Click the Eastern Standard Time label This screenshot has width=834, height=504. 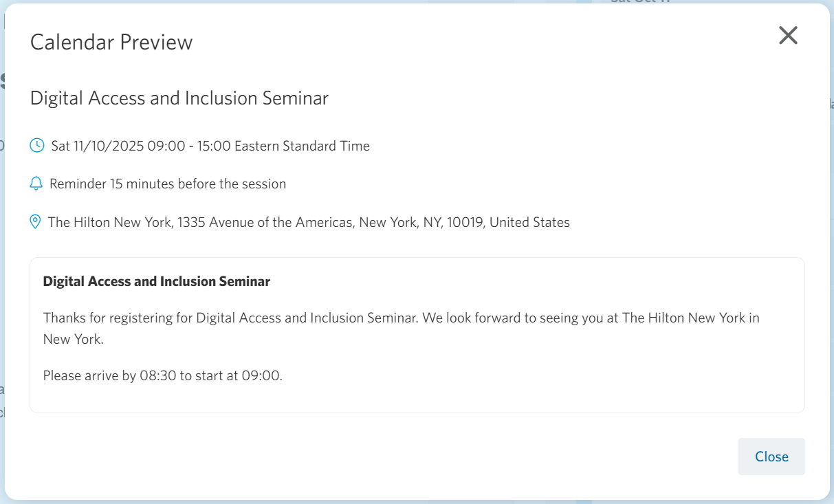pyautogui.click(x=302, y=146)
